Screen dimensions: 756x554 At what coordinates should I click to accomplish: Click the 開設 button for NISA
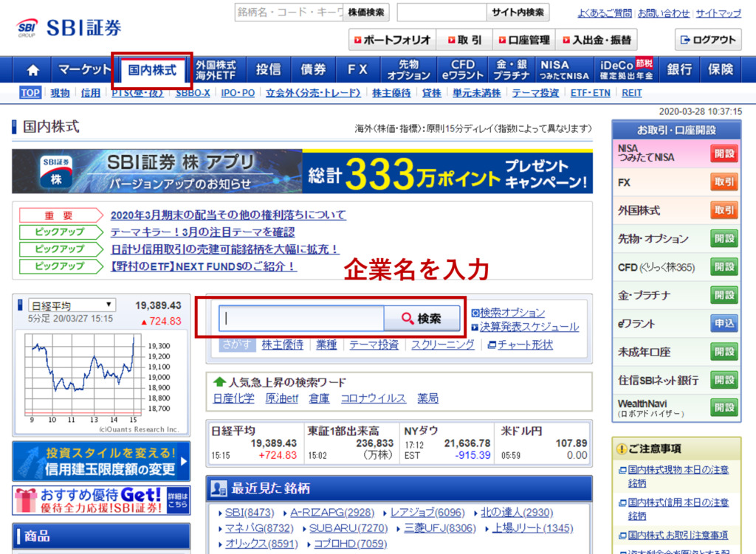click(x=724, y=153)
